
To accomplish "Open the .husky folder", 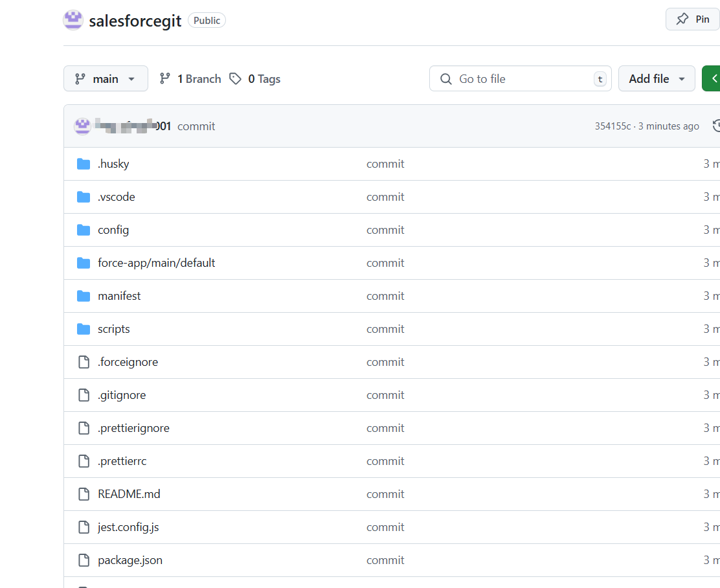I will (113, 164).
